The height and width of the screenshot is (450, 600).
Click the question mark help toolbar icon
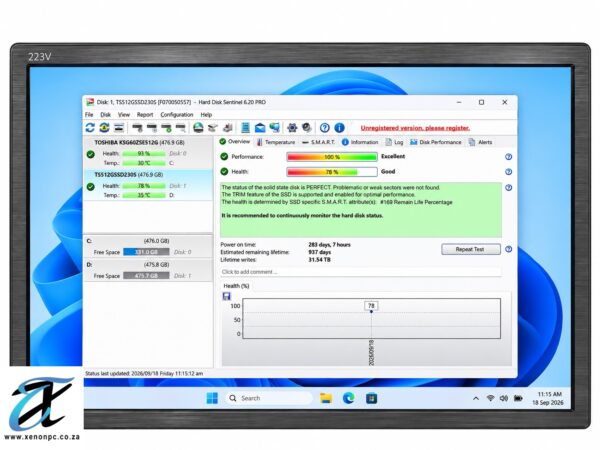pyautogui.click(x=324, y=127)
